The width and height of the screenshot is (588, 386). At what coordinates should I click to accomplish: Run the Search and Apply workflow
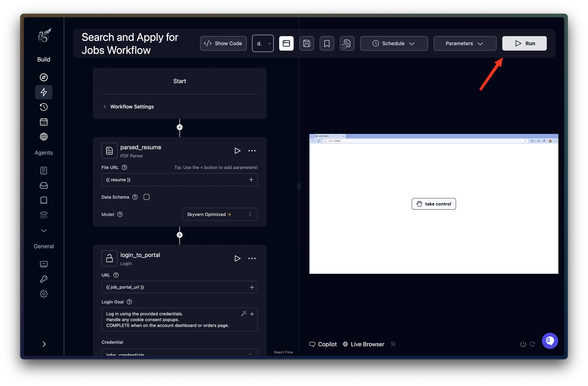524,43
